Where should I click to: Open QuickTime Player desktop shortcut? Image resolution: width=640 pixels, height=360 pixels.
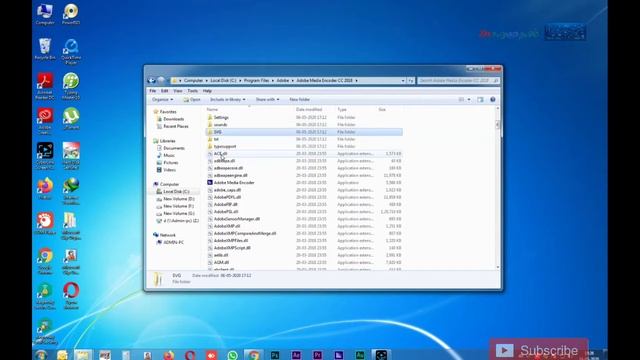71,52
